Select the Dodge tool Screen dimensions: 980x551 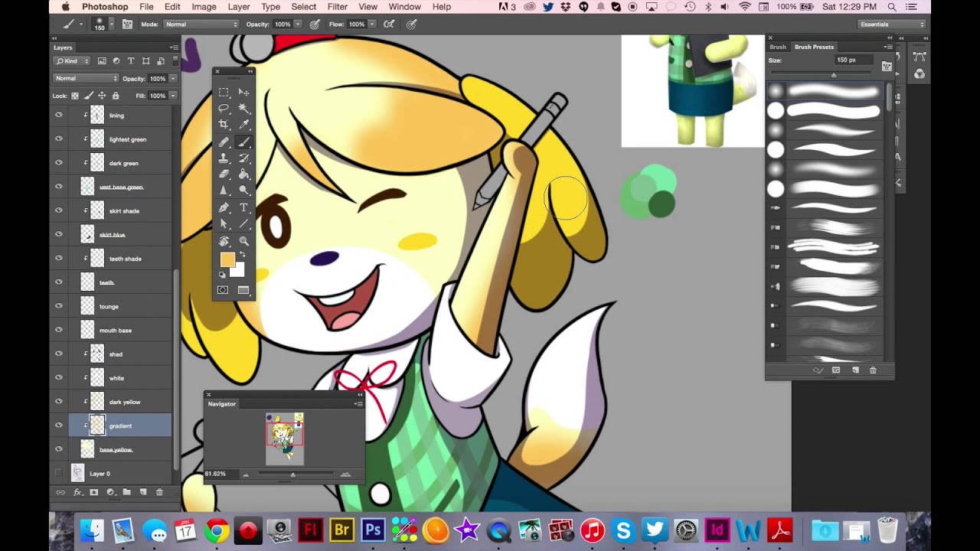coord(243,191)
